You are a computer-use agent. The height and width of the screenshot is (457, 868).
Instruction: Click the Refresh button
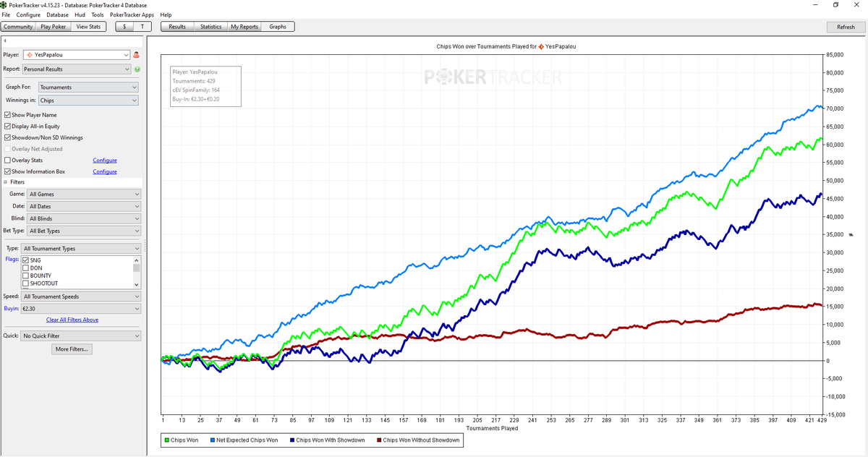click(846, 27)
